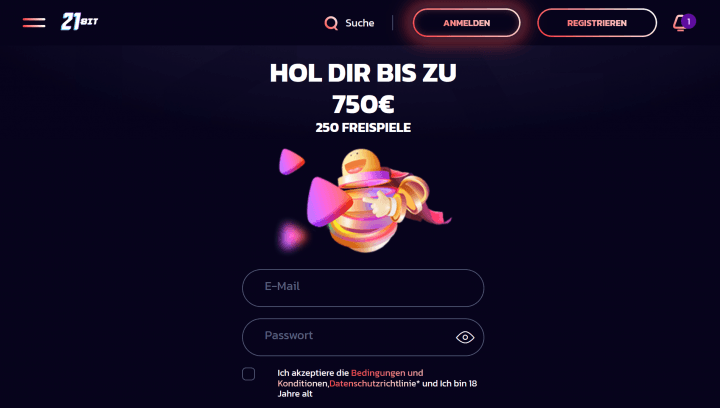
Task: Click the 750€ bonus amount
Action: [x=363, y=104]
